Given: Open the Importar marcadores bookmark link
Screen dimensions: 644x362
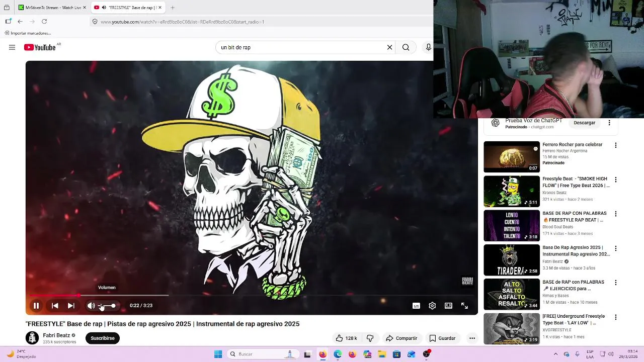Looking at the screenshot, I should [28, 33].
